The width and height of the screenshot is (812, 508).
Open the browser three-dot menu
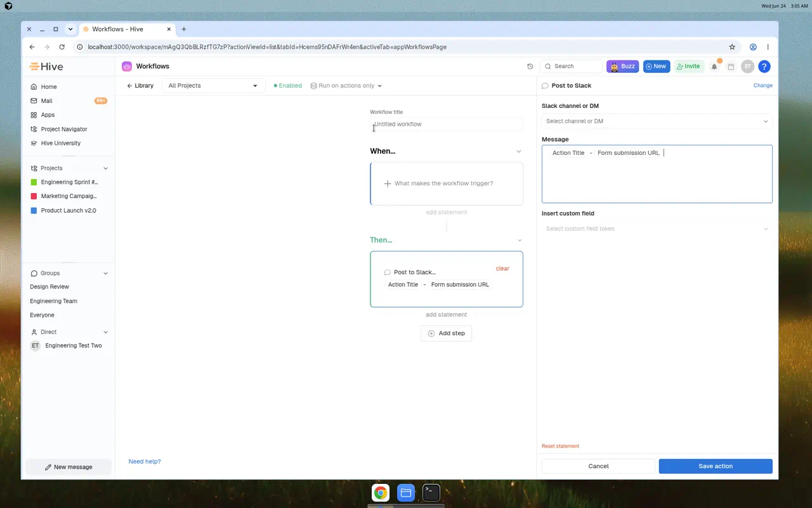click(x=768, y=47)
